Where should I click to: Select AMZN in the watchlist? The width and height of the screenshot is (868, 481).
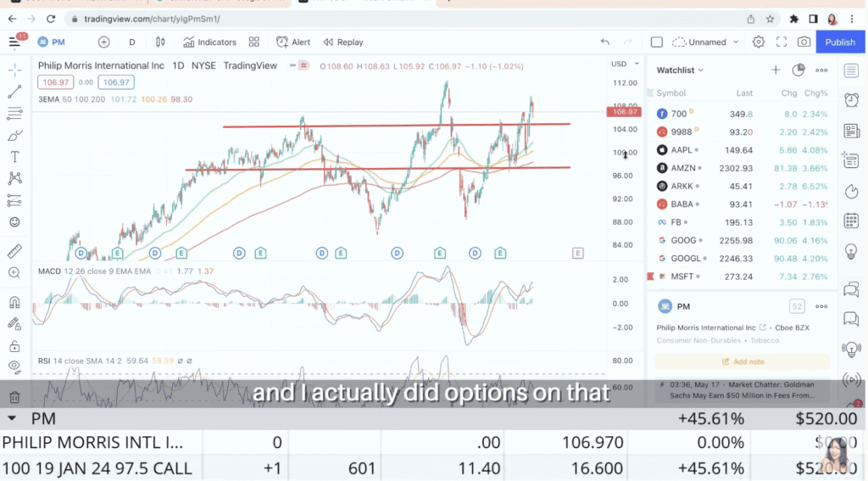tap(742, 169)
